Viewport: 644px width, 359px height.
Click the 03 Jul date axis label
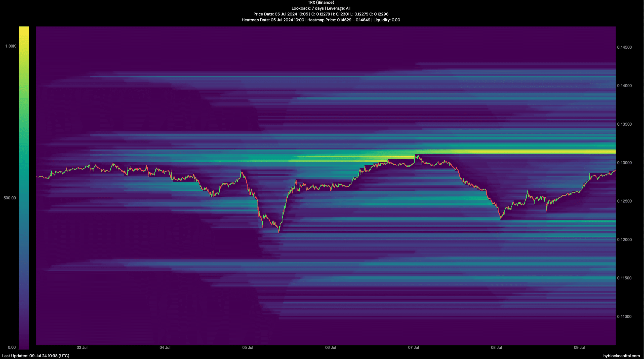82,347
